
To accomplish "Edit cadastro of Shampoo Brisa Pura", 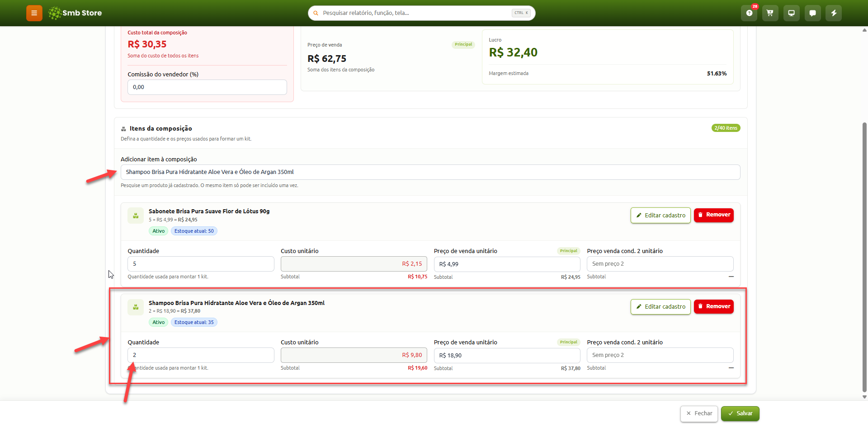I will pyautogui.click(x=660, y=307).
